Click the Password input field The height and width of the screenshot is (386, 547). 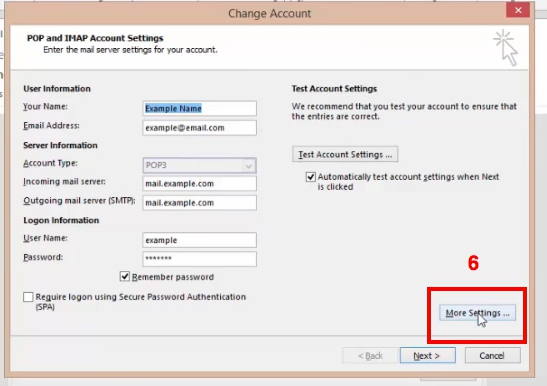pos(200,259)
